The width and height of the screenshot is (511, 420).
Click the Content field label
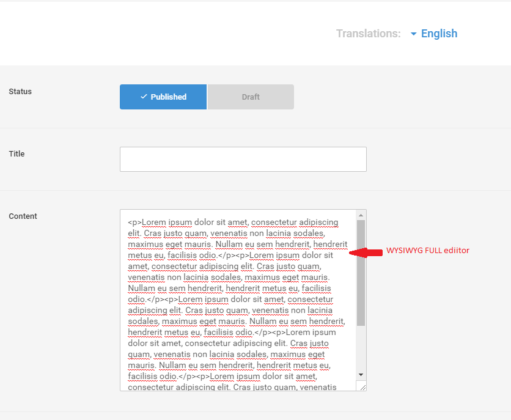coord(23,216)
